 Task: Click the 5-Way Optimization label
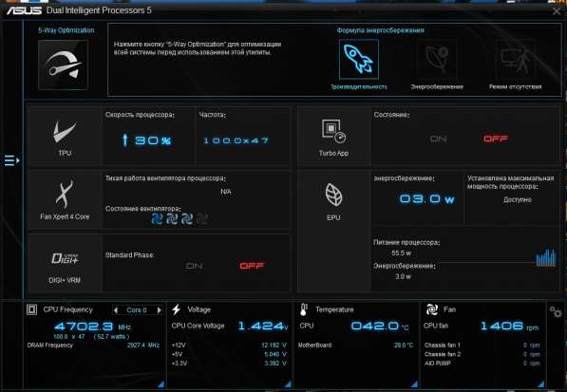(66, 30)
